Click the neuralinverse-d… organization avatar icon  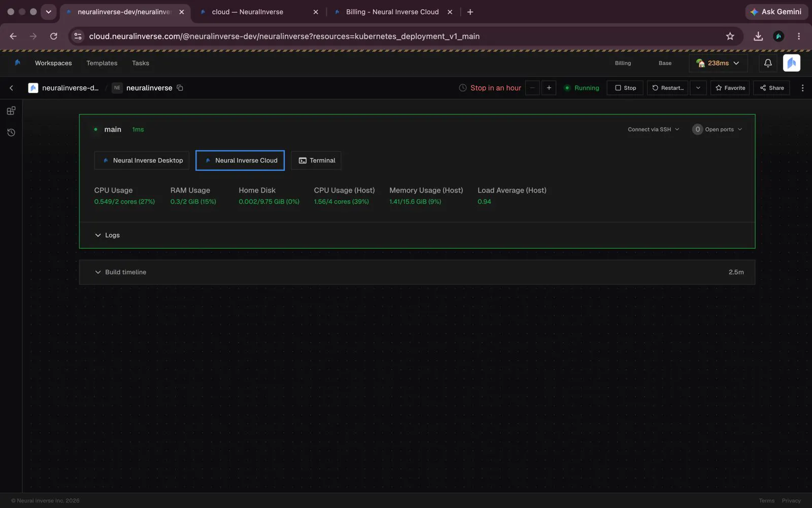point(33,88)
